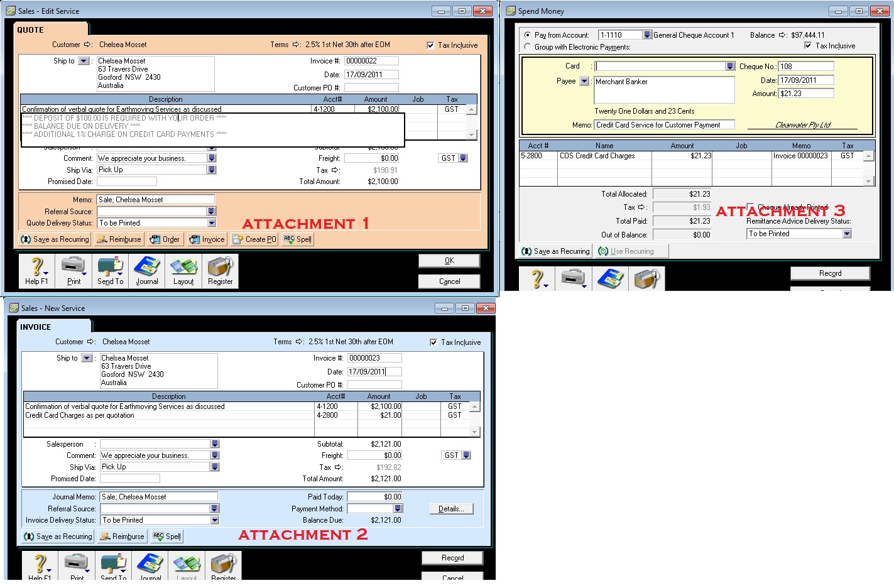Open the register icon in Spend Money
This screenshot has width=894, height=588.
coord(646,279)
